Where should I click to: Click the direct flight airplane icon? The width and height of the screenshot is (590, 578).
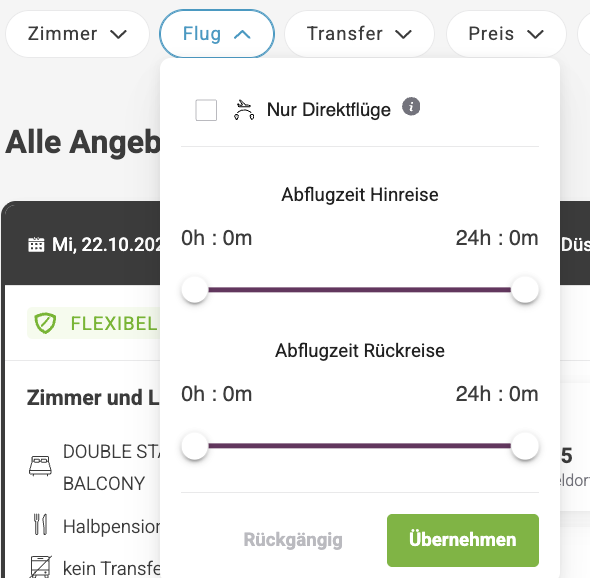[244, 110]
